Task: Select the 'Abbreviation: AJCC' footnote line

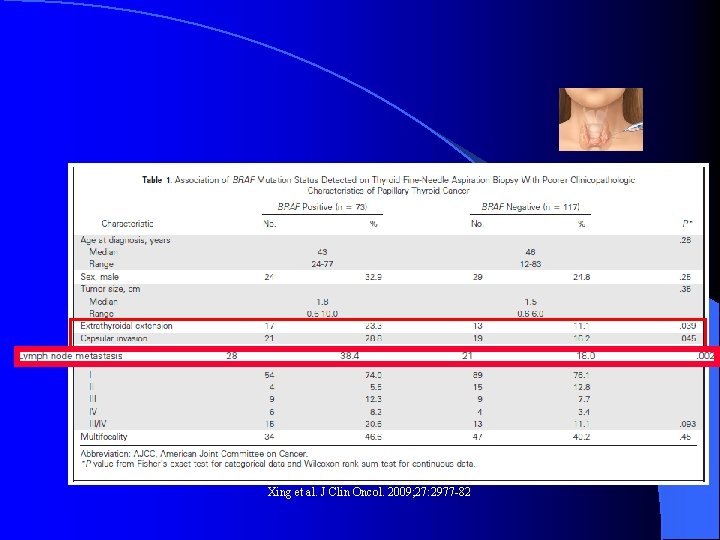Action: click(x=194, y=454)
